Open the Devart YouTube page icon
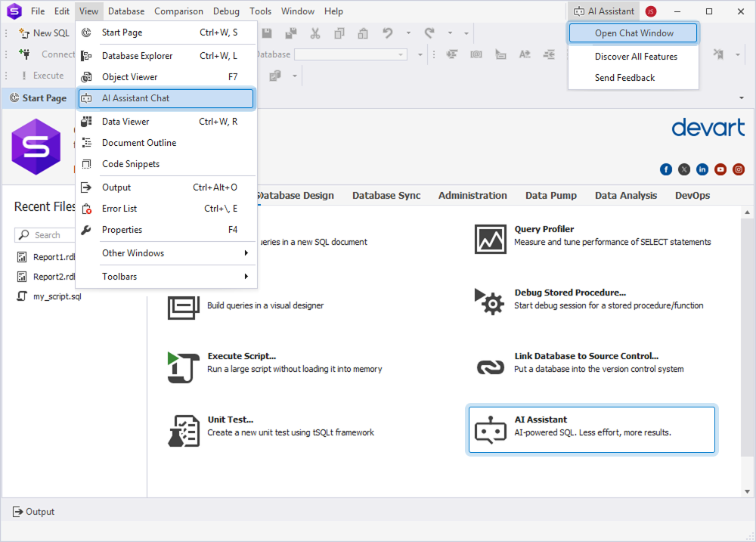 pos(720,169)
